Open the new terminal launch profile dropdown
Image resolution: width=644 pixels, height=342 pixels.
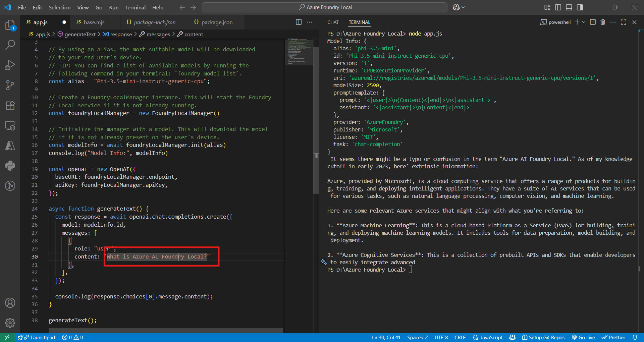pyautogui.click(x=584, y=22)
